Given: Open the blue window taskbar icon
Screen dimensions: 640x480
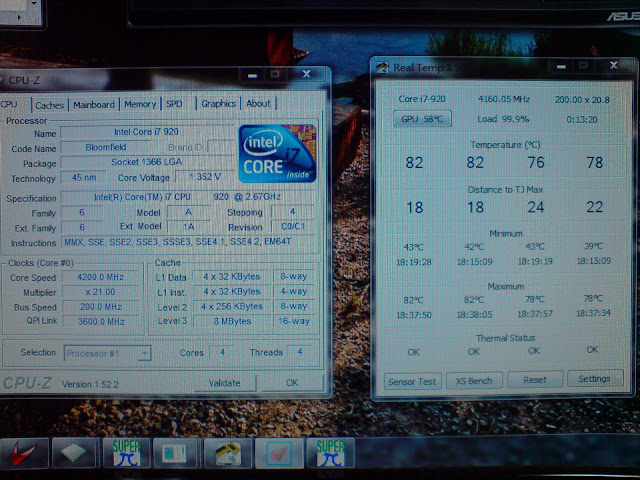Looking at the screenshot, I should pos(176,453).
